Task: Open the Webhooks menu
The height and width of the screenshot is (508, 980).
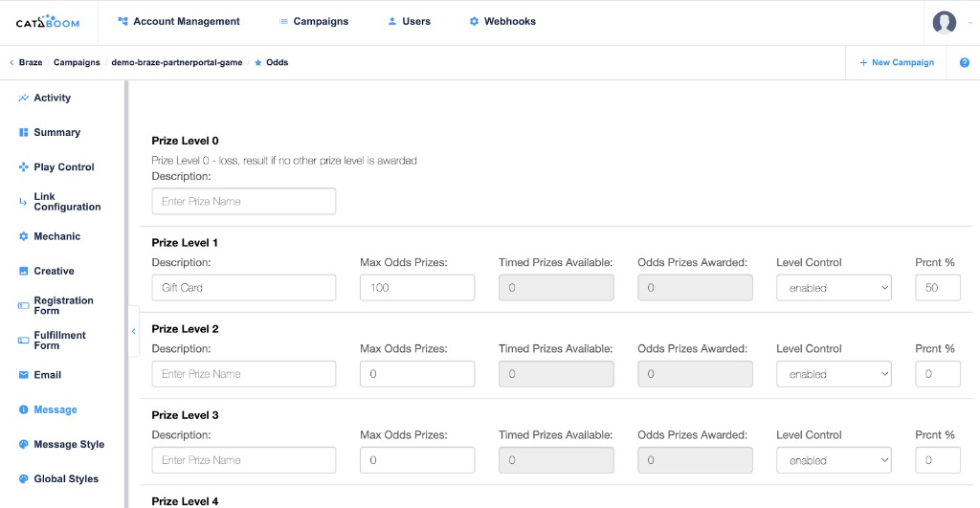Action: click(502, 21)
